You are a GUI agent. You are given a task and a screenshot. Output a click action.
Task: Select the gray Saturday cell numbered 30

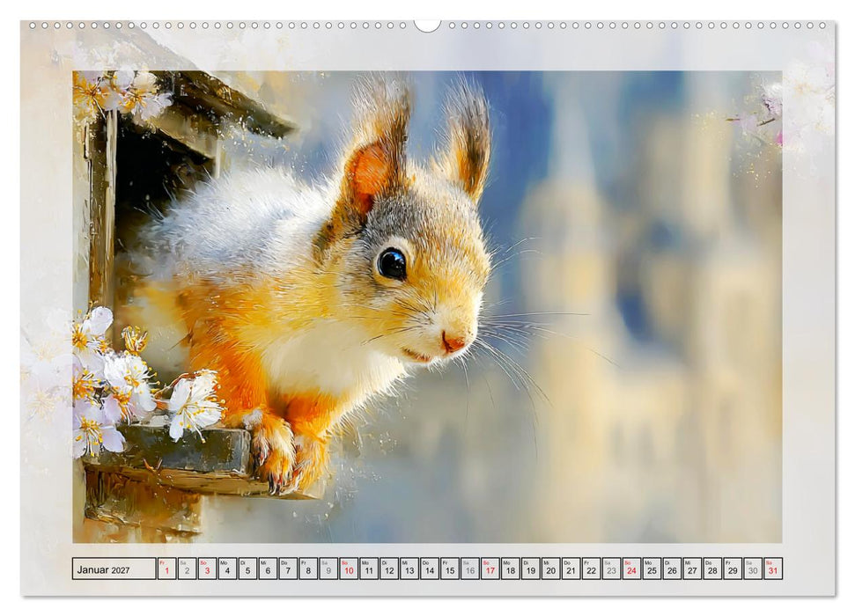(752, 568)
